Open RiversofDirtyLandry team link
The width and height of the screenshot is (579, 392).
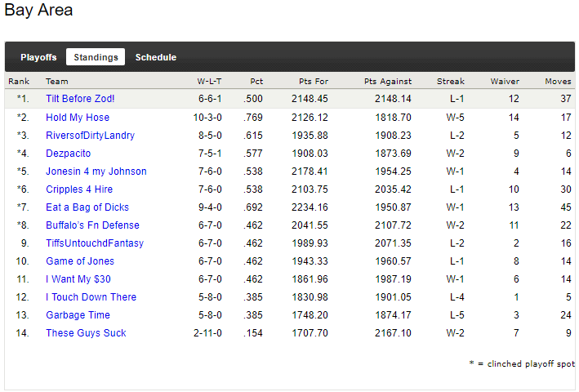point(90,136)
